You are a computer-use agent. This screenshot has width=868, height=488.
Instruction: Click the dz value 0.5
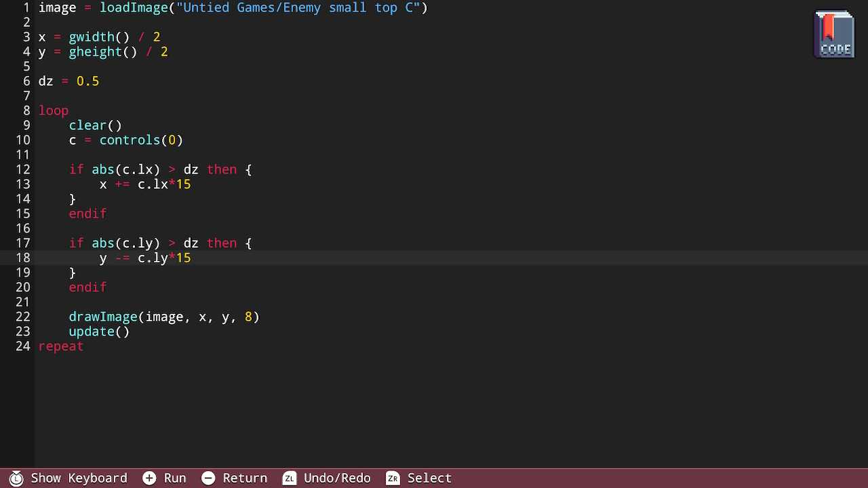tap(87, 81)
